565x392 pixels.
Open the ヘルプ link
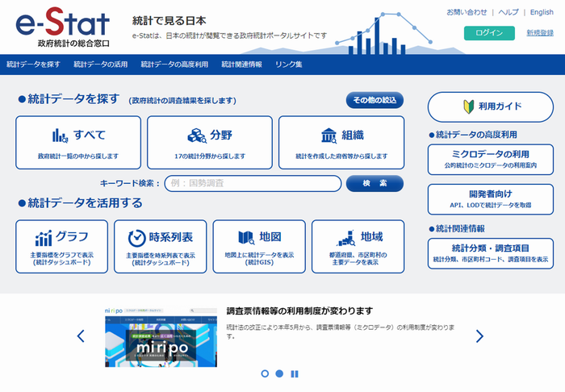508,12
